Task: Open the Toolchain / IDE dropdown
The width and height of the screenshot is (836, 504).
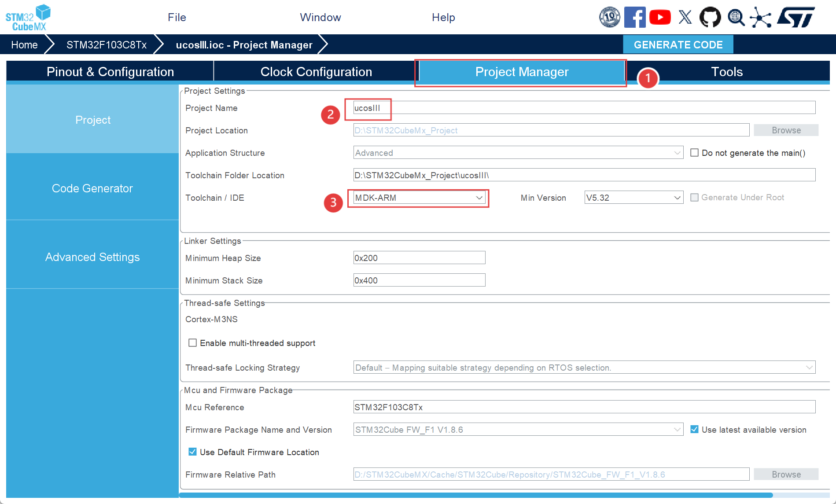Action: tap(419, 198)
